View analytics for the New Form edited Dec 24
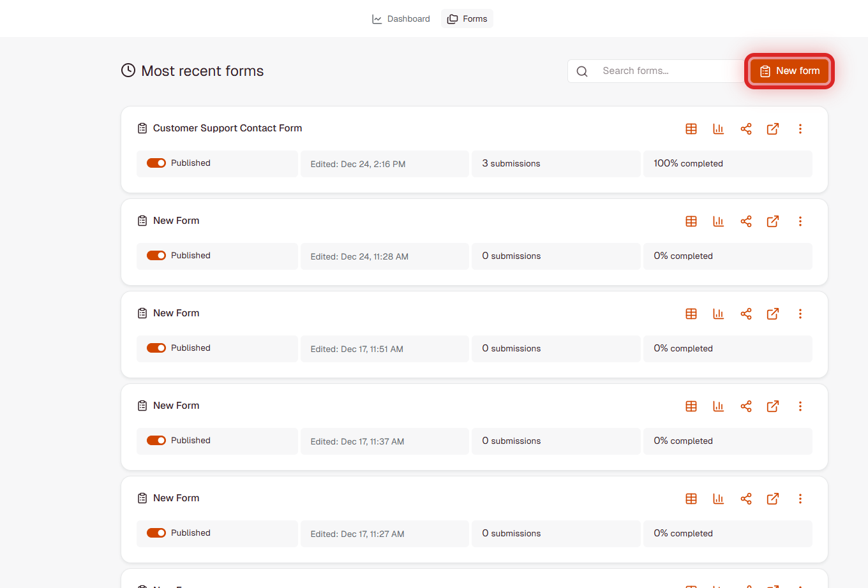Image resolution: width=868 pixels, height=588 pixels. [718, 221]
